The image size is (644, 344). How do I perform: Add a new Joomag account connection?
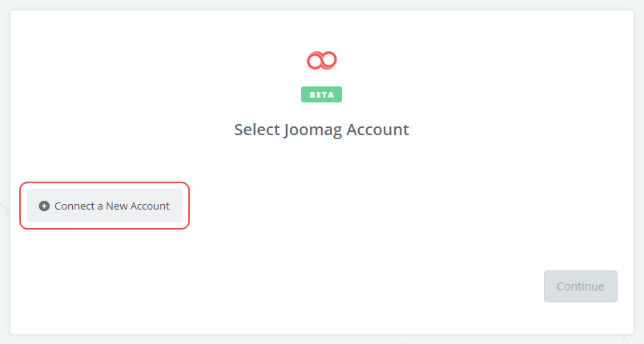click(x=104, y=206)
